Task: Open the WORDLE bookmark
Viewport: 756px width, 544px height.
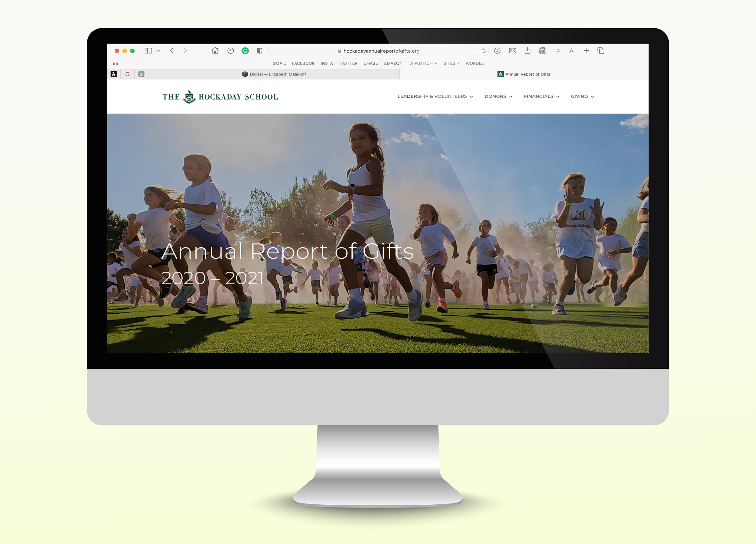Action: pos(474,63)
